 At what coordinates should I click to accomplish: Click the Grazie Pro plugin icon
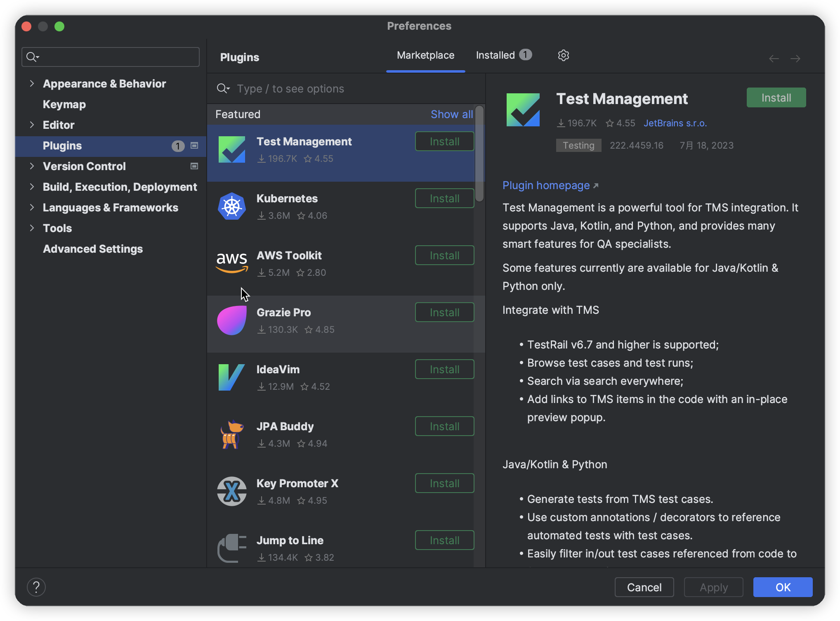[x=232, y=320]
